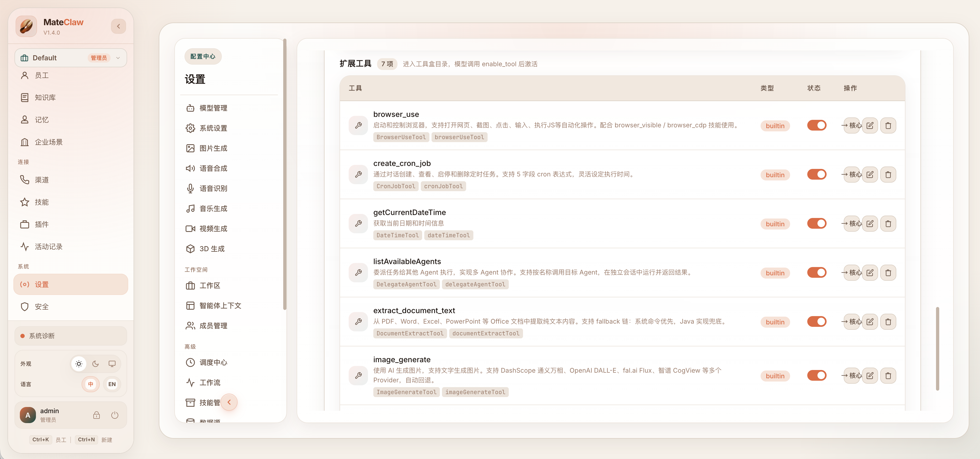Click the 配置中心 pill
The height and width of the screenshot is (459, 980).
point(203,56)
